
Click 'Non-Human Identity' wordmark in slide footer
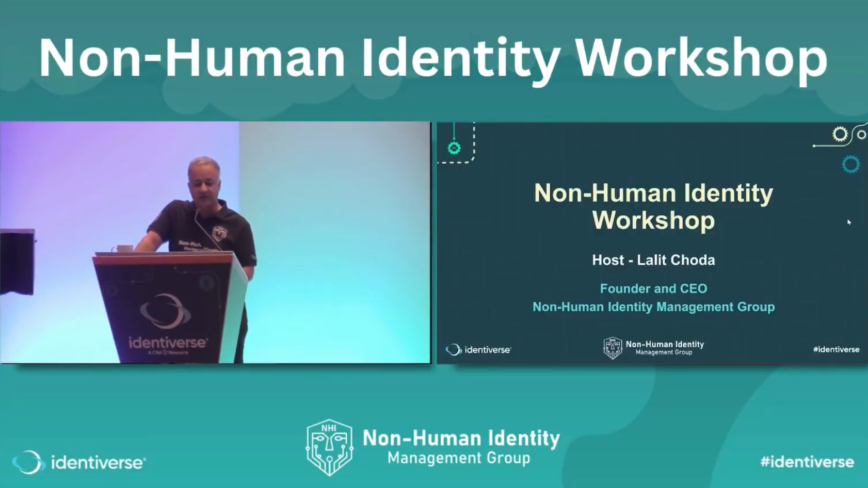[x=665, y=344]
